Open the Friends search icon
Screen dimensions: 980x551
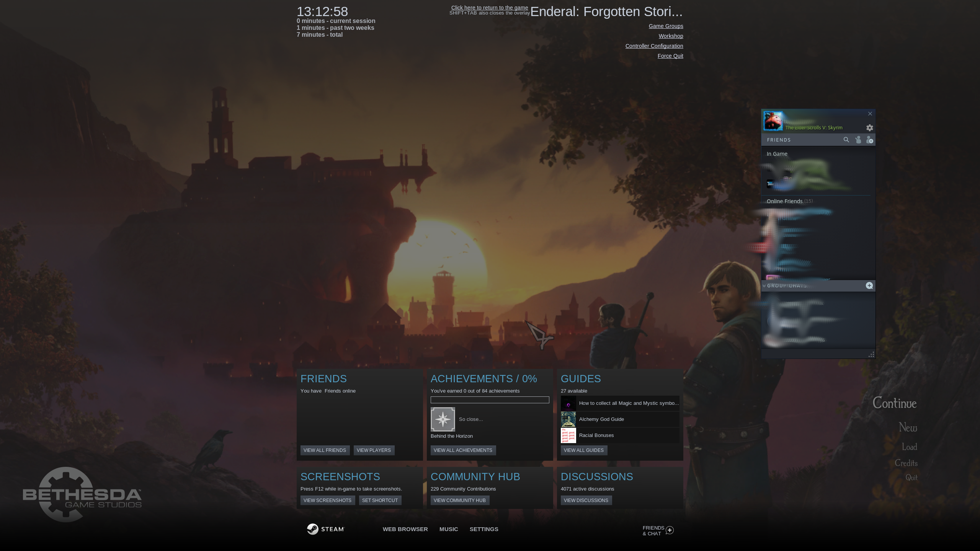tap(846, 139)
